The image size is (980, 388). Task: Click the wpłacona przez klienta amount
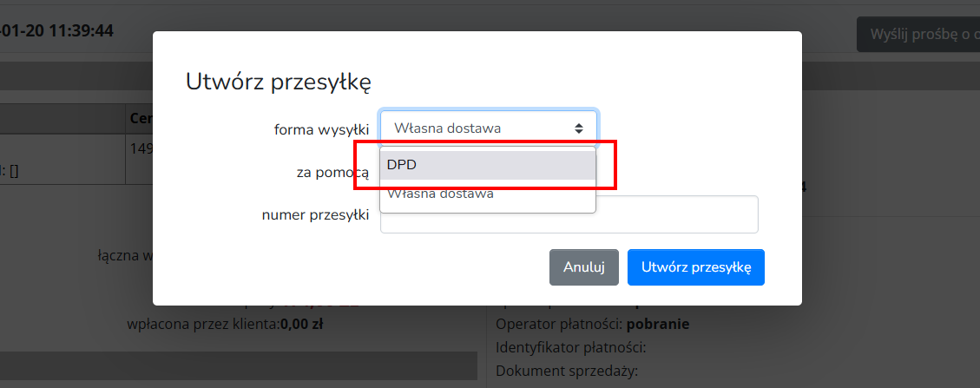300,325
